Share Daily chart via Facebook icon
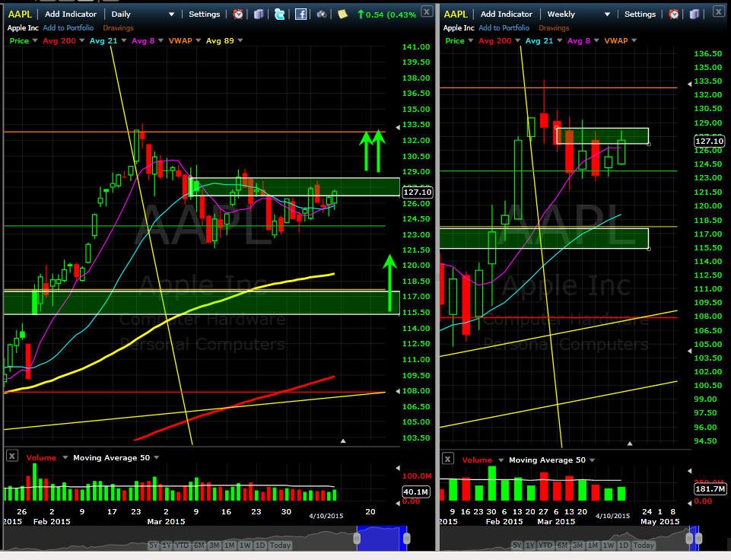 pos(300,14)
